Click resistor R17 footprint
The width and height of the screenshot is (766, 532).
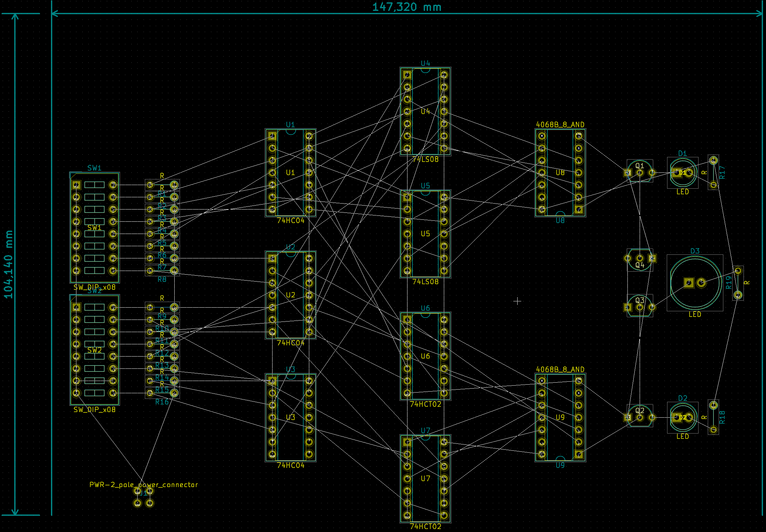713,172
